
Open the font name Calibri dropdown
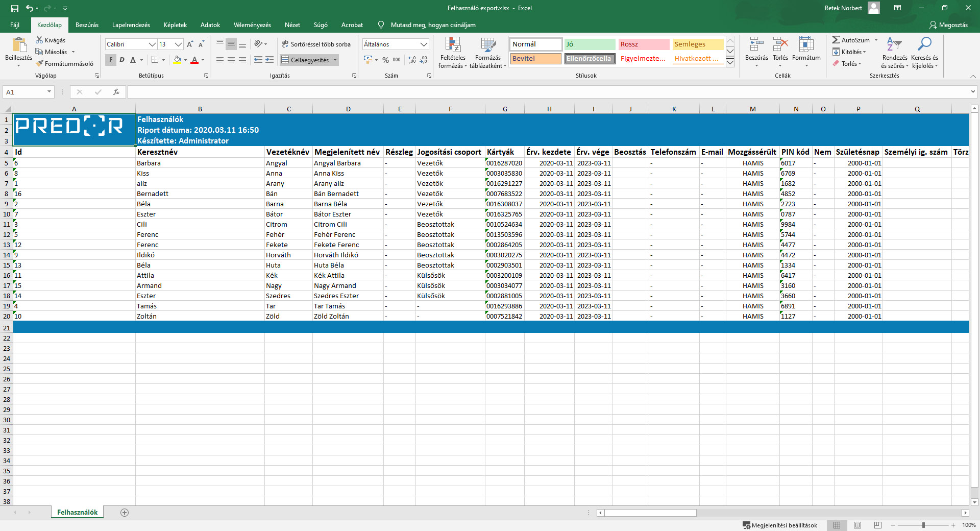pyautogui.click(x=152, y=44)
